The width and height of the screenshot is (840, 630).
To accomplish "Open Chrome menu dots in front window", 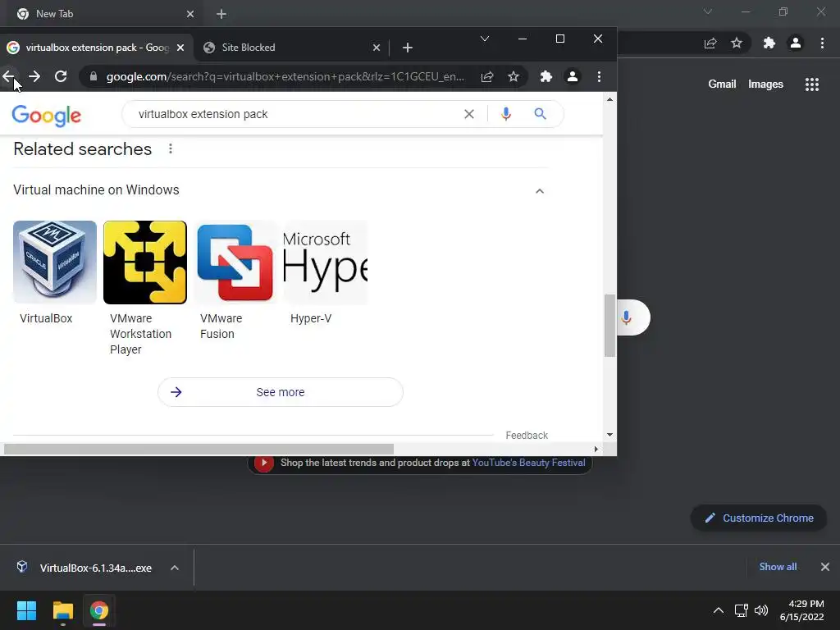I will pos(599,76).
